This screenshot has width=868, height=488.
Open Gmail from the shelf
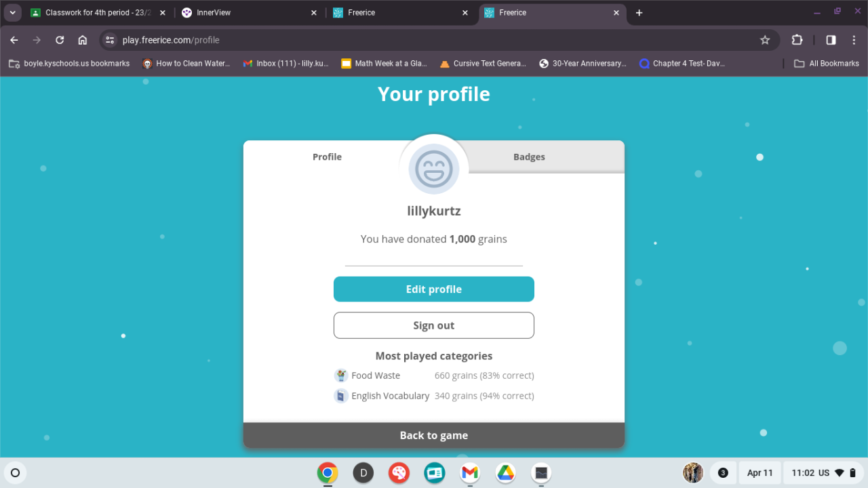(x=470, y=472)
